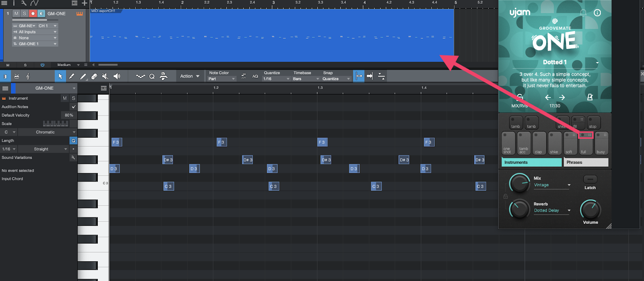Switch to the Instruments tab
The image size is (644, 281).
532,162
